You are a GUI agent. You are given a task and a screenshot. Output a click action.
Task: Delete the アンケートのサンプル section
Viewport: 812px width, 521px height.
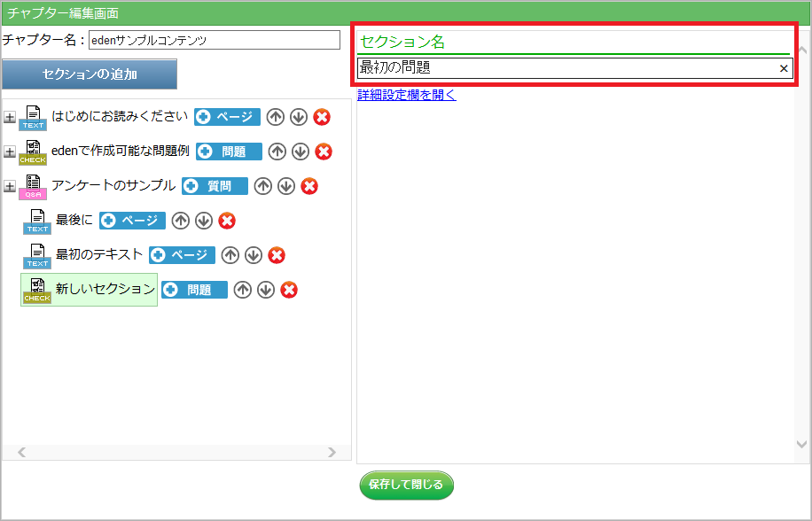tap(309, 186)
